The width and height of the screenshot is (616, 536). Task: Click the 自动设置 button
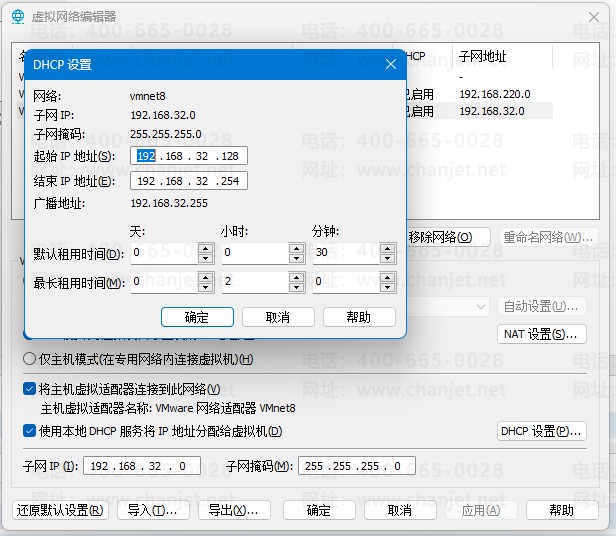pyautogui.click(x=542, y=306)
